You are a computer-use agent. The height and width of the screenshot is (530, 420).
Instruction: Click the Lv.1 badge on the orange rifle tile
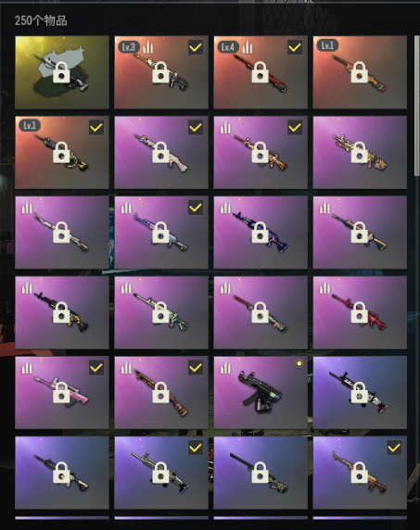coord(327,45)
